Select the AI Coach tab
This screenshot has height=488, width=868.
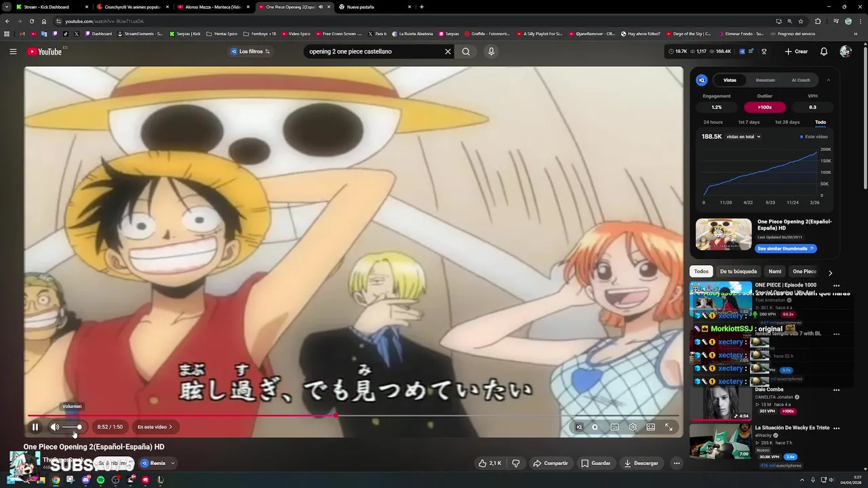pos(801,80)
